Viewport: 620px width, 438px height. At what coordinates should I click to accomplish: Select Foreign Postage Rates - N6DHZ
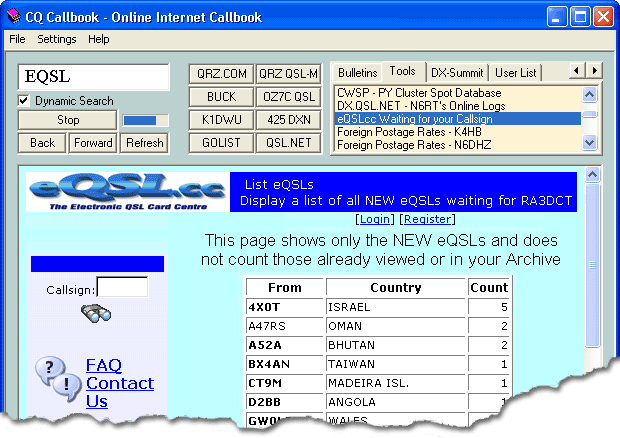(457, 145)
